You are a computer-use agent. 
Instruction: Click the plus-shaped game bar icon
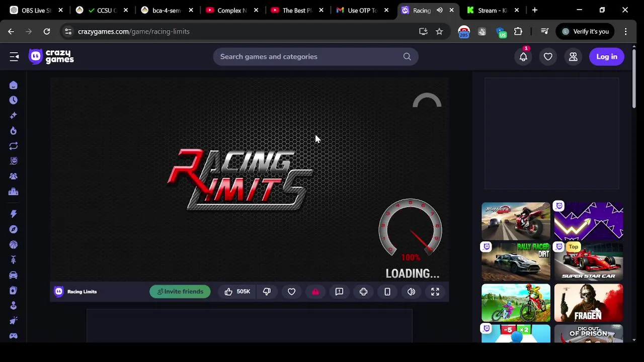(363, 292)
